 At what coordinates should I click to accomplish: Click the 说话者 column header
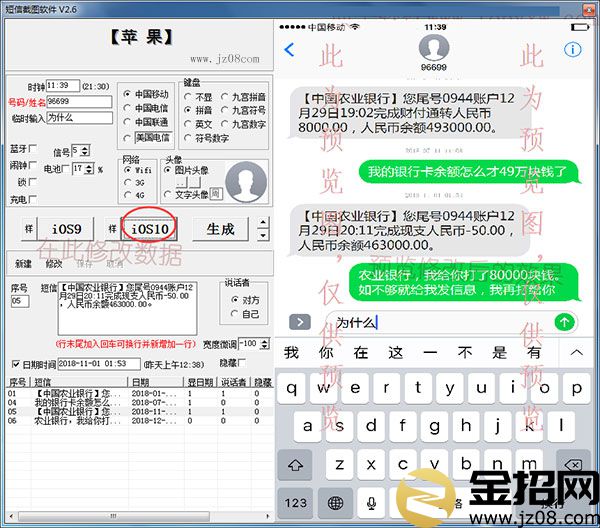pos(233,382)
